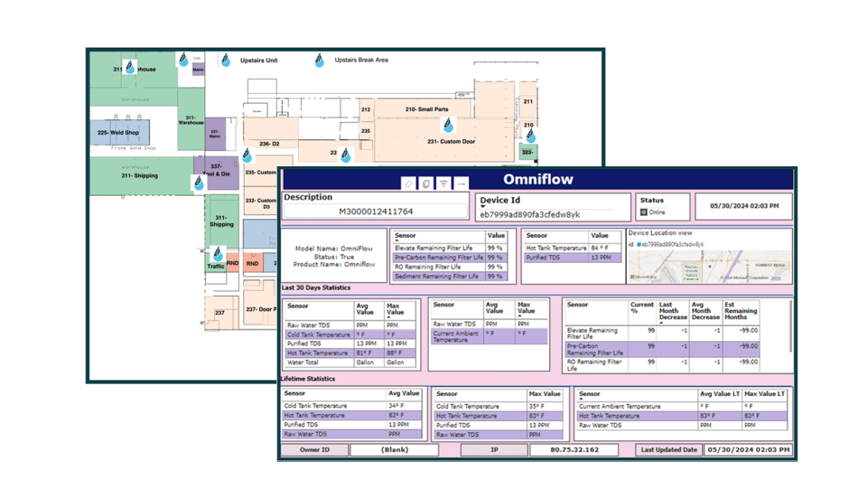
Task: Click the water drop above 231- Custom Door
Action: pos(448,126)
